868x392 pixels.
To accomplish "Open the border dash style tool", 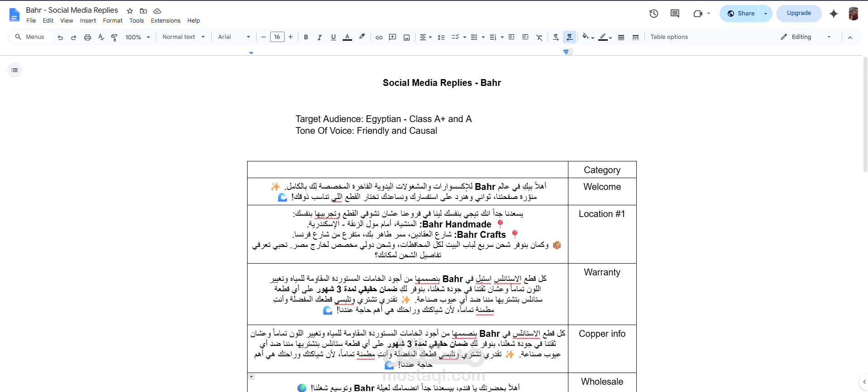I will [x=635, y=37].
